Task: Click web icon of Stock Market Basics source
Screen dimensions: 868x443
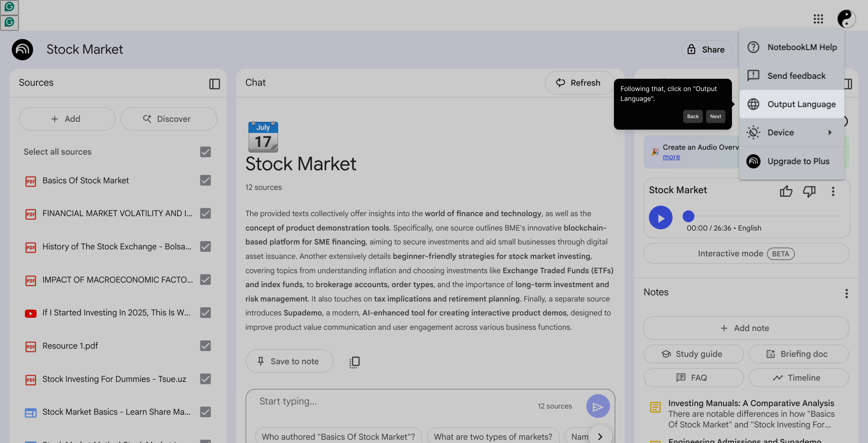Action: (x=31, y=413)
